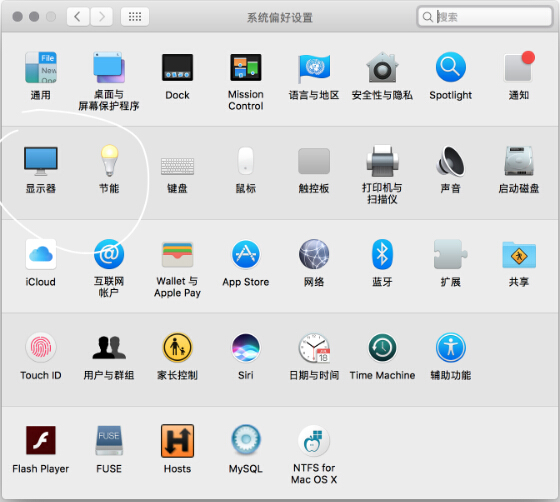Click the forward navigation arrow
560x502 pixels.
101,16
